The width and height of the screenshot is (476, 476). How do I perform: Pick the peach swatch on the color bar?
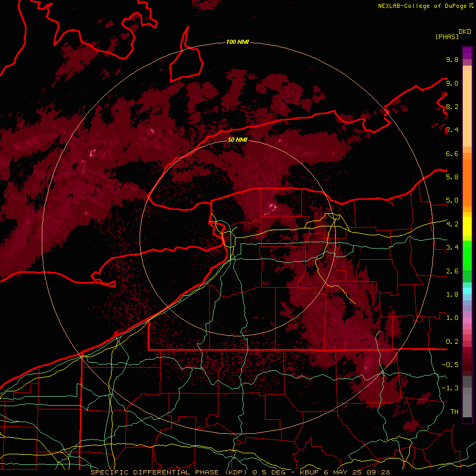tap(467, 109)
